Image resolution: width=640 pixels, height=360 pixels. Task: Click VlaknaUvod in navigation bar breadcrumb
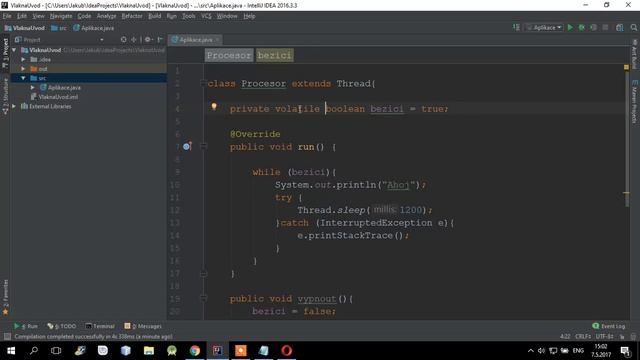(x=24, y=28)
